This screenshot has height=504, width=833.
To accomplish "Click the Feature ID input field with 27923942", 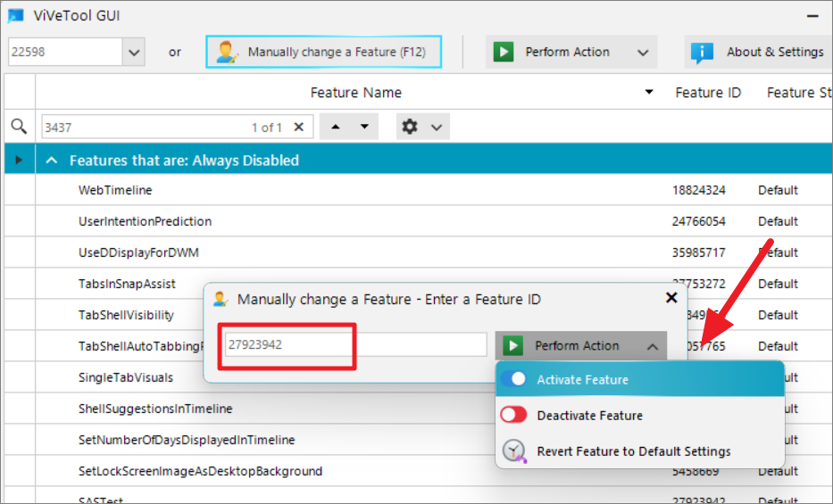I will tap(355, 345).
